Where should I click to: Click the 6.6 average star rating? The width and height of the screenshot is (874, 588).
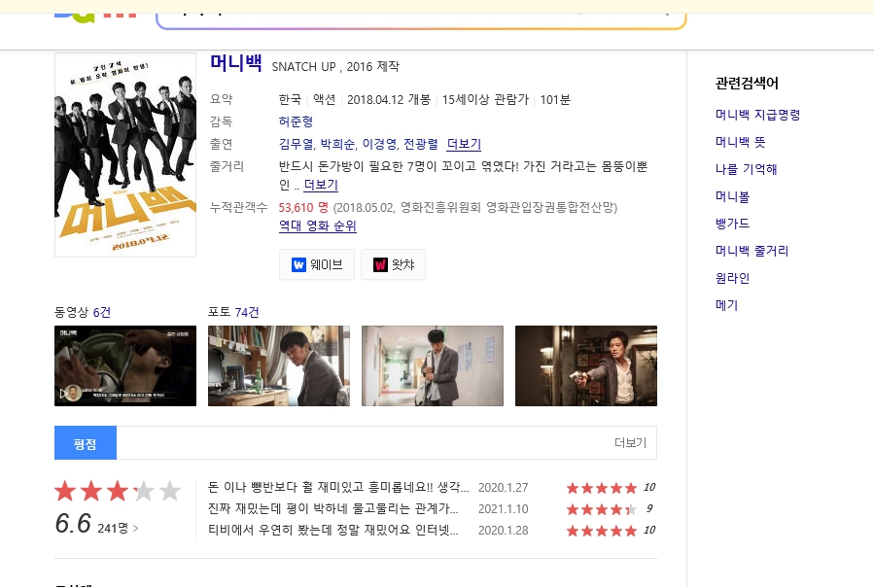point(118,491)
